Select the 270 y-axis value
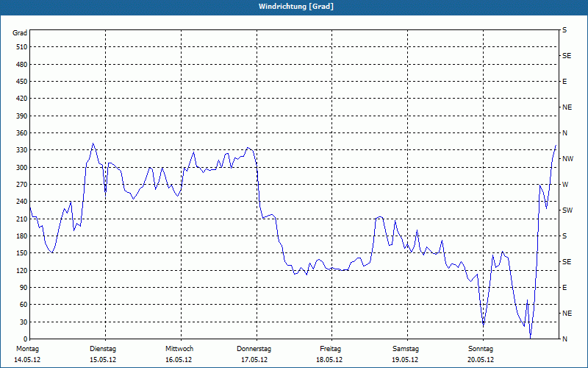This screenshot has height=368, width=588. [21, 185]
